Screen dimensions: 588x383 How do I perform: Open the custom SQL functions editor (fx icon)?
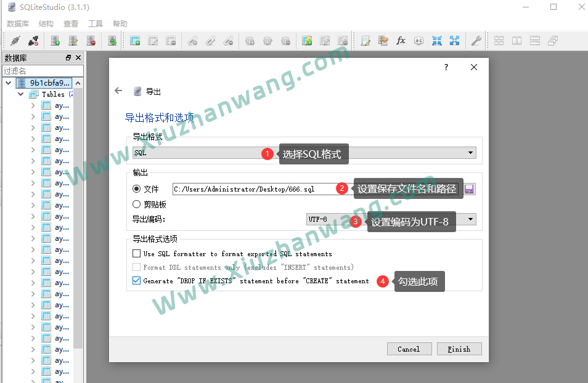click(x=401, y=40)
